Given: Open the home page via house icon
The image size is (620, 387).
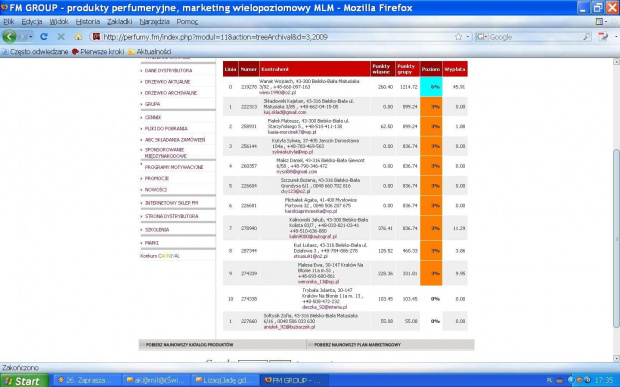Looking at the screenshot, I should click(x=78, y=37).
